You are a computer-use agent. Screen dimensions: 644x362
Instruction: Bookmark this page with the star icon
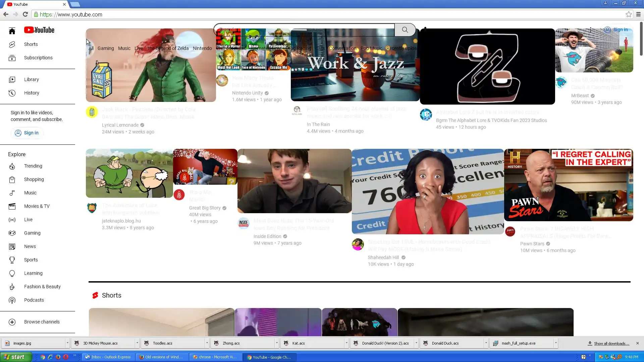click(x=629, y=14)
